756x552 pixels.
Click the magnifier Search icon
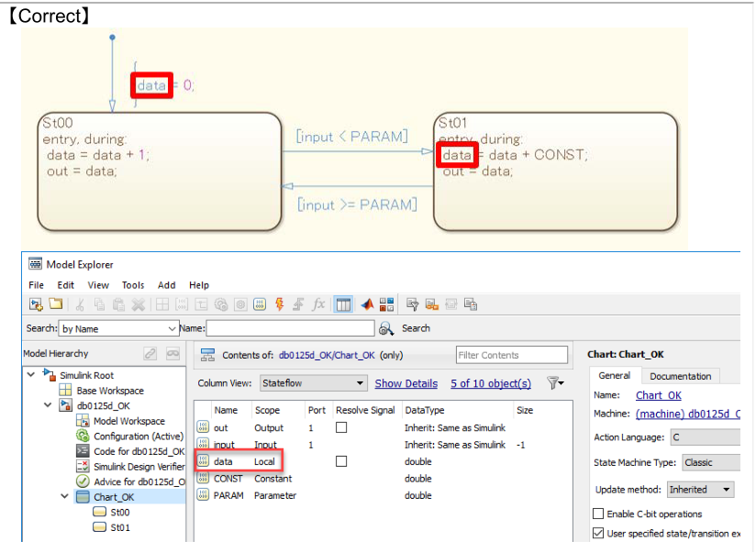click(x=386, y=328)
